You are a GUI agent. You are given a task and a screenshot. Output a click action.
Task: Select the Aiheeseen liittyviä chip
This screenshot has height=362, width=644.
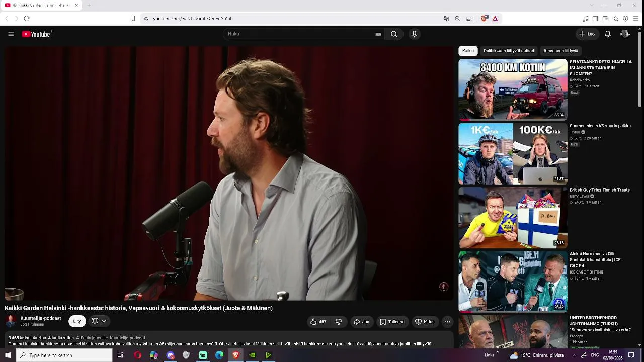point(560,51)
